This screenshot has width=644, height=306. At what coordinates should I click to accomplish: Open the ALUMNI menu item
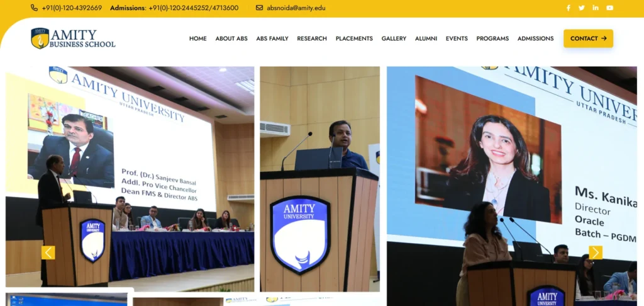click(x=426, y=38)
